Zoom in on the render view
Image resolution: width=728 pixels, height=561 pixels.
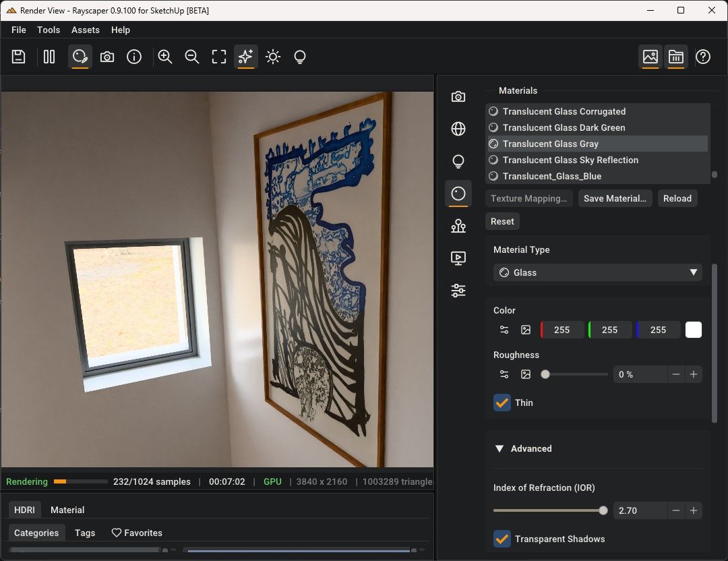pyautogui.click(x=165, y=57)
